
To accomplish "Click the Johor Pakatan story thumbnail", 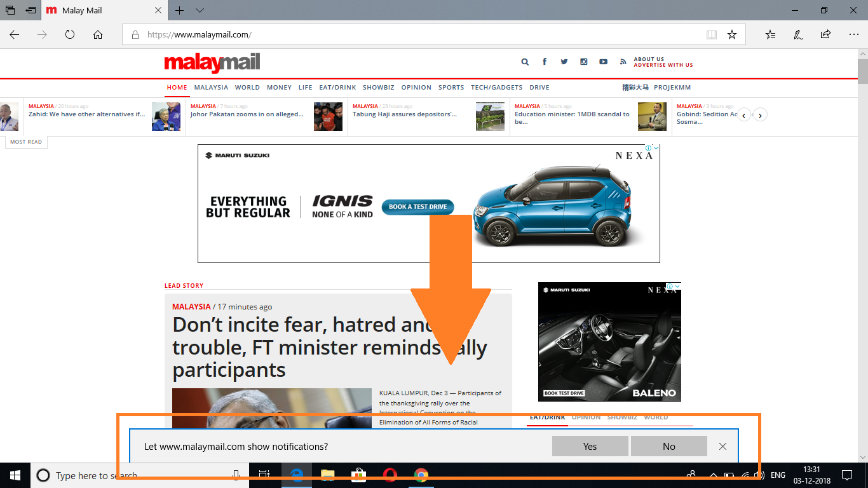I will tap(328, 116).
